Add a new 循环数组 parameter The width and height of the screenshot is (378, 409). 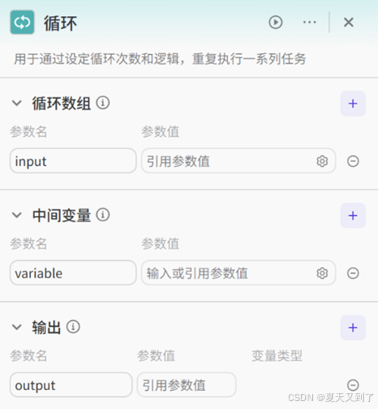pyautogui.click(x=353, y=104)
